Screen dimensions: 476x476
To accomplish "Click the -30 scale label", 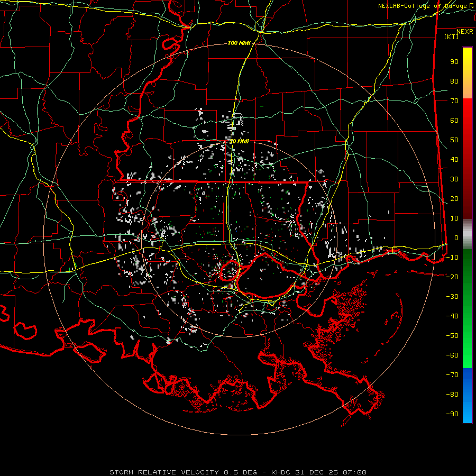I will (452, 297).
